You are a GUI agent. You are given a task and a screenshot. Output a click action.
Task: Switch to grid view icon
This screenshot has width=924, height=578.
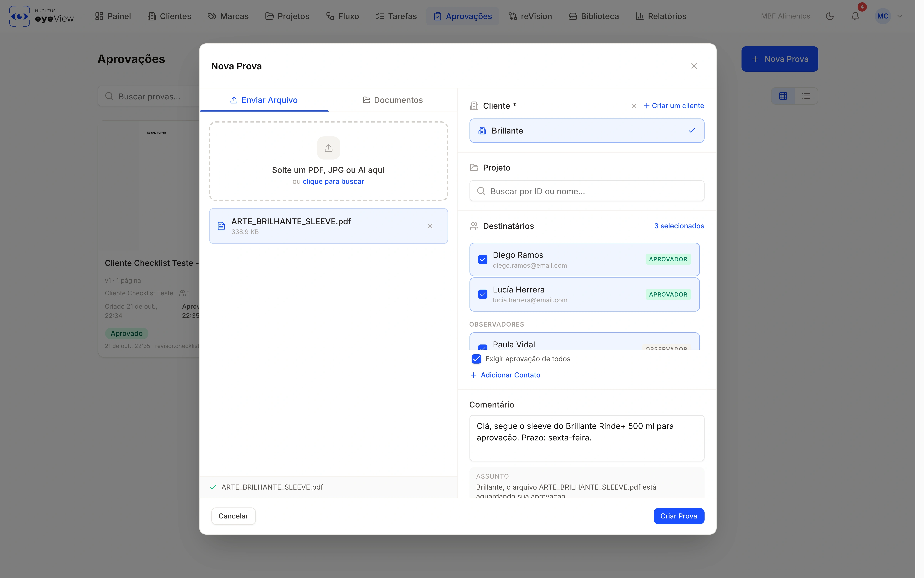tap(783, 96)
